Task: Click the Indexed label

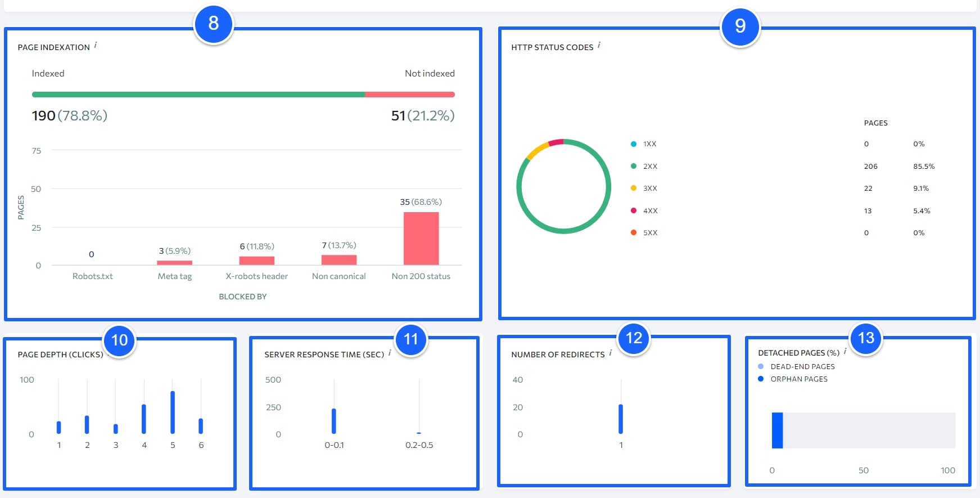Action: (48, 73)
